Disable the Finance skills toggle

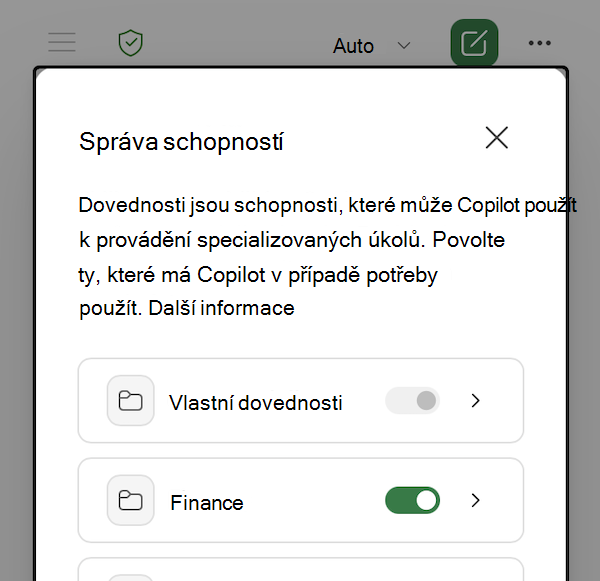pyautogui.click(x=412, y=500)
